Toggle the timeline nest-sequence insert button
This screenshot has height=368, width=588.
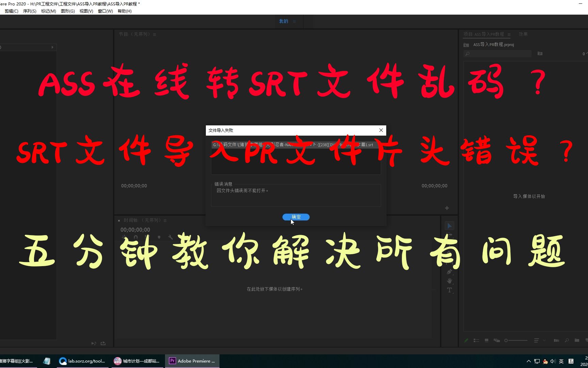(x=124, y=237)
